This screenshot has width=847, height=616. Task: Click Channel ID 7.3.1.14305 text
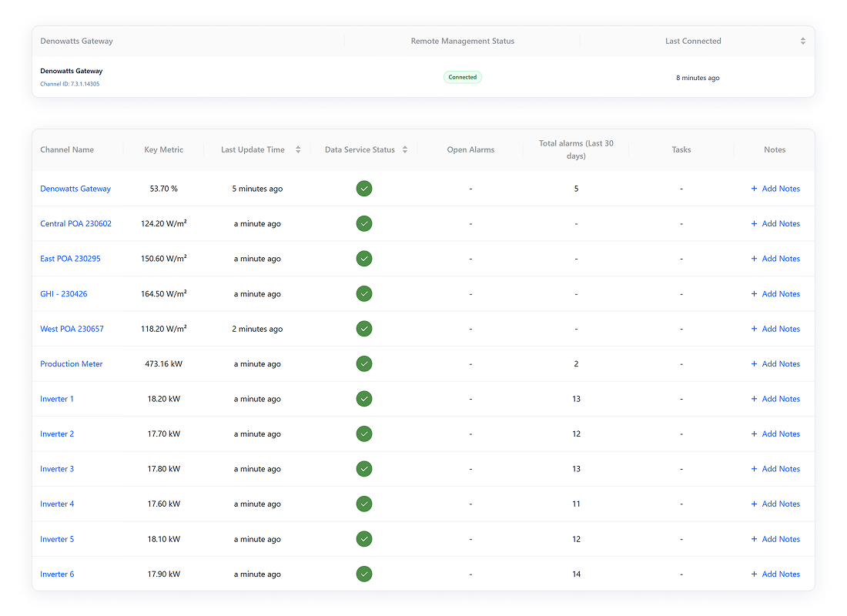[x=69, y=84]
